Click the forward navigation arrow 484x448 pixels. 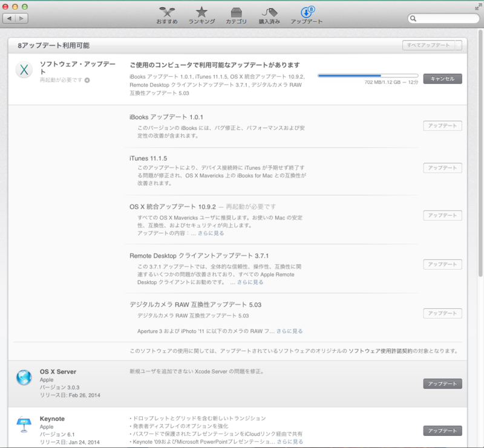coord(22,19)
